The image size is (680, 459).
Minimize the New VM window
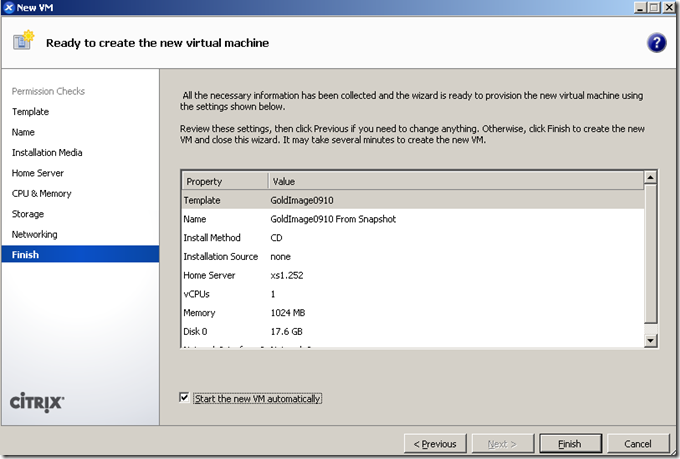point(641,7)
